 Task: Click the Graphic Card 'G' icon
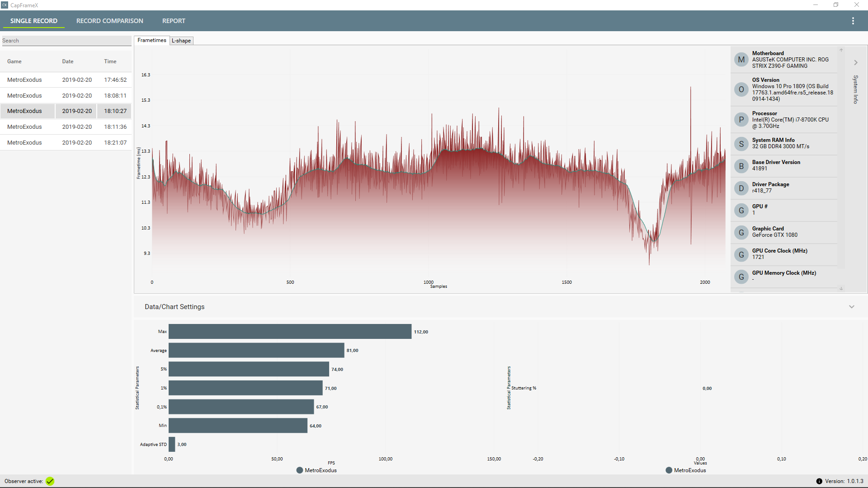(x=741, y=233)
